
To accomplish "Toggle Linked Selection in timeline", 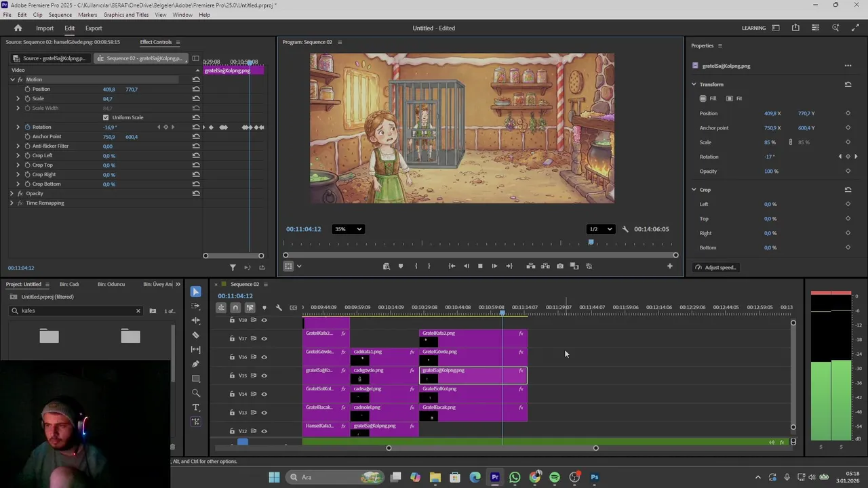I will (x=250, y=308).
